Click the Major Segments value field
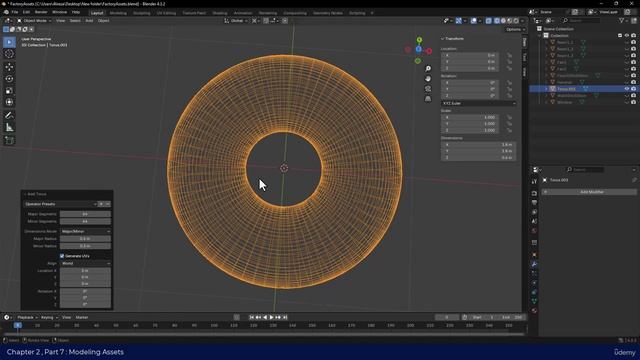This screenshot has height=360, width=640. pos(85,214)
